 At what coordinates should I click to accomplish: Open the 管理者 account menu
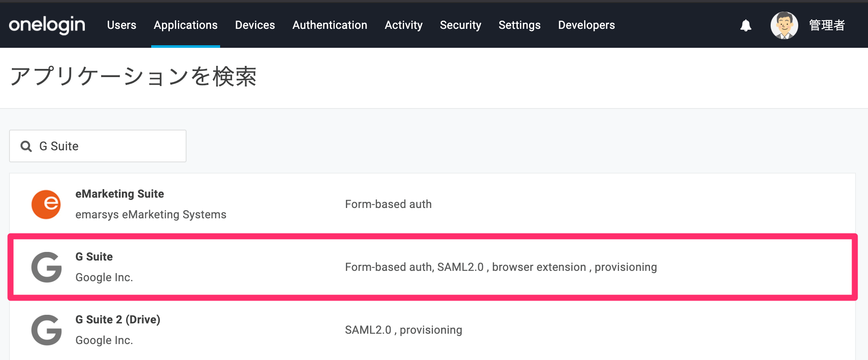click(x=827, y=25)
